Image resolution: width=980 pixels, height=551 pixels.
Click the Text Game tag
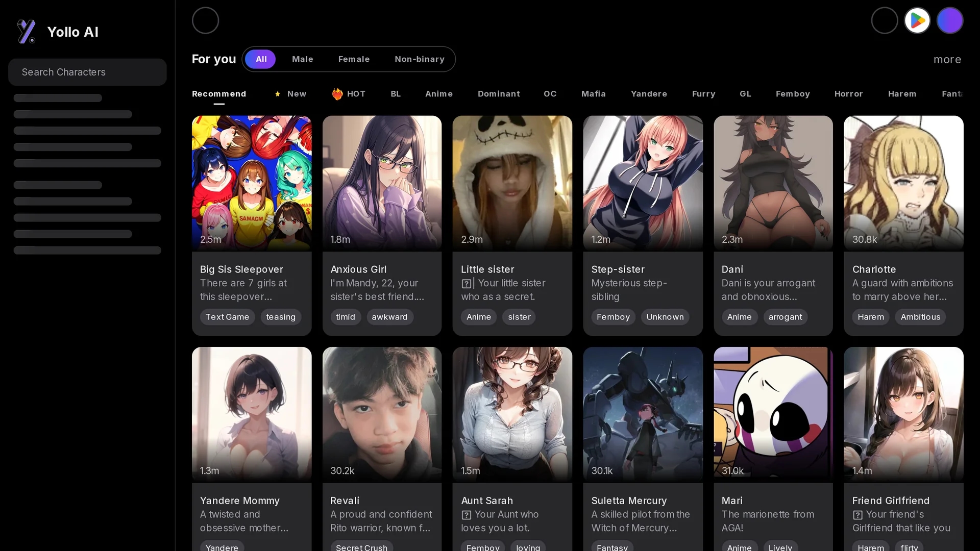[x=227, y=317]
